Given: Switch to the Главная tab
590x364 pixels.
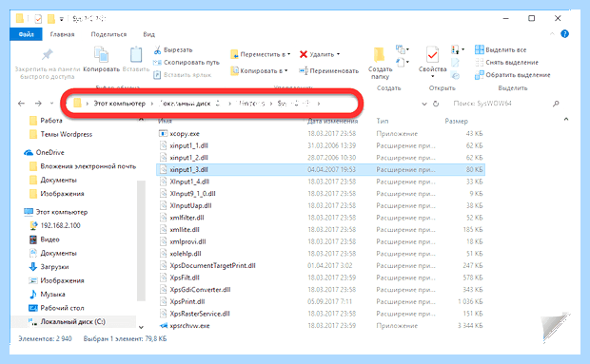Looking at the screenshot, I should coord(62,34).
